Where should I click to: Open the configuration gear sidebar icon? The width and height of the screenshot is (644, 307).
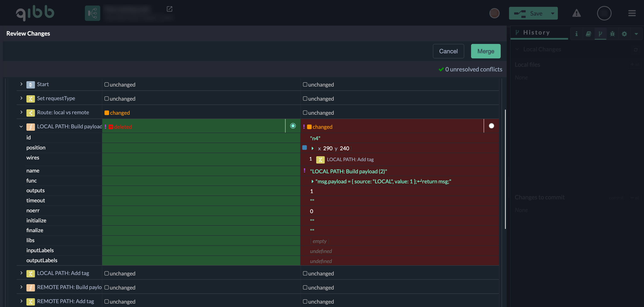tap(624, 34)
